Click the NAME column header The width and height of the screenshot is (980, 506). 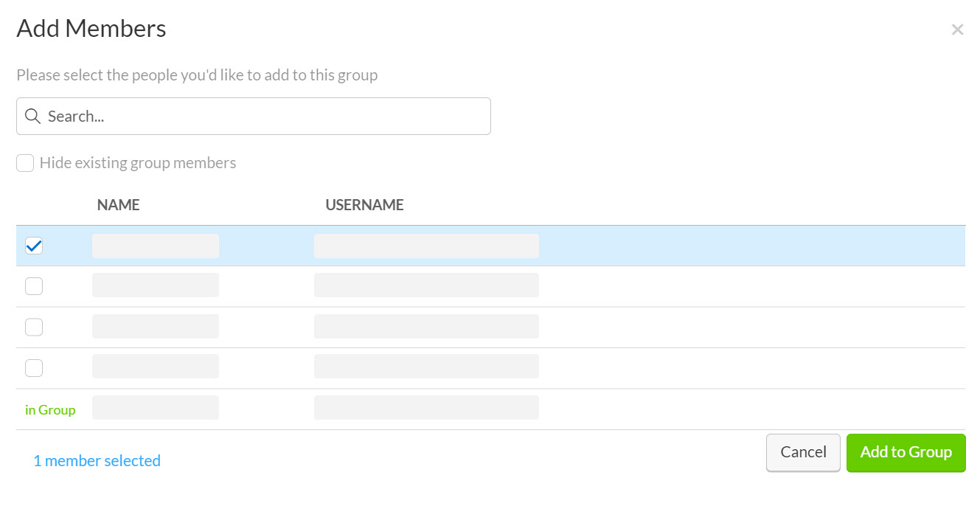tap(118, 205)
